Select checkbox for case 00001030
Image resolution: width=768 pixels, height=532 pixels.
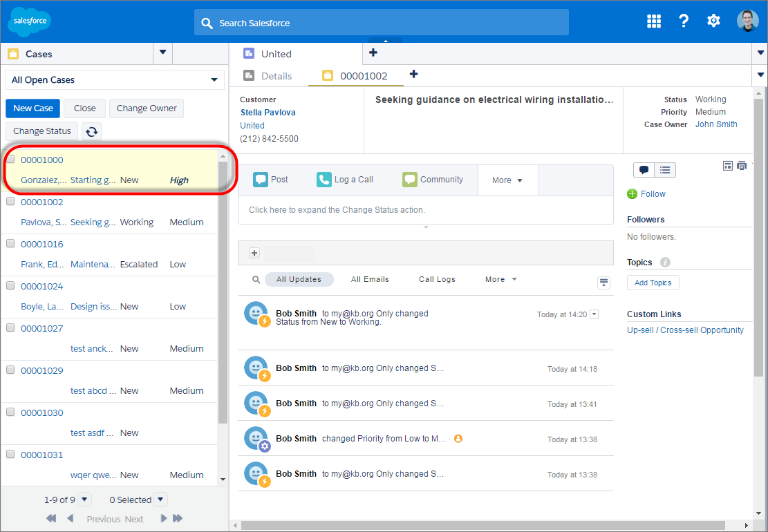[10, 412]
